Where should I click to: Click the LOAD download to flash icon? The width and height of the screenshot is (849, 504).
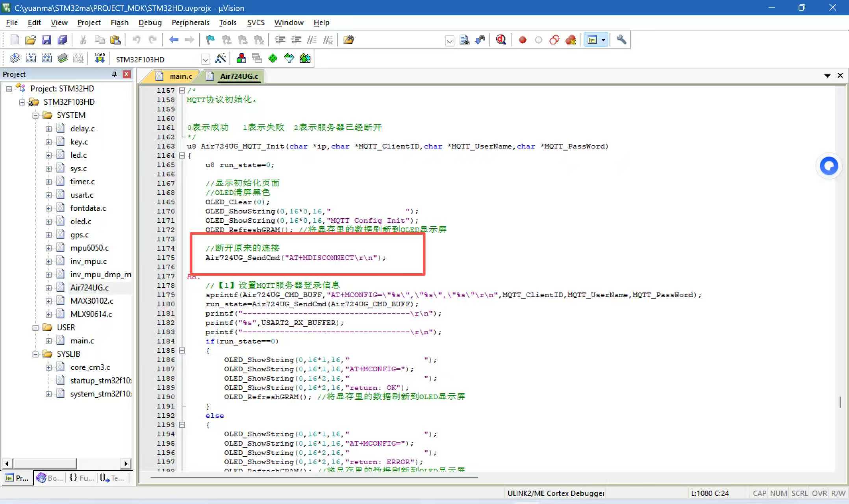[x=100, y=59]
